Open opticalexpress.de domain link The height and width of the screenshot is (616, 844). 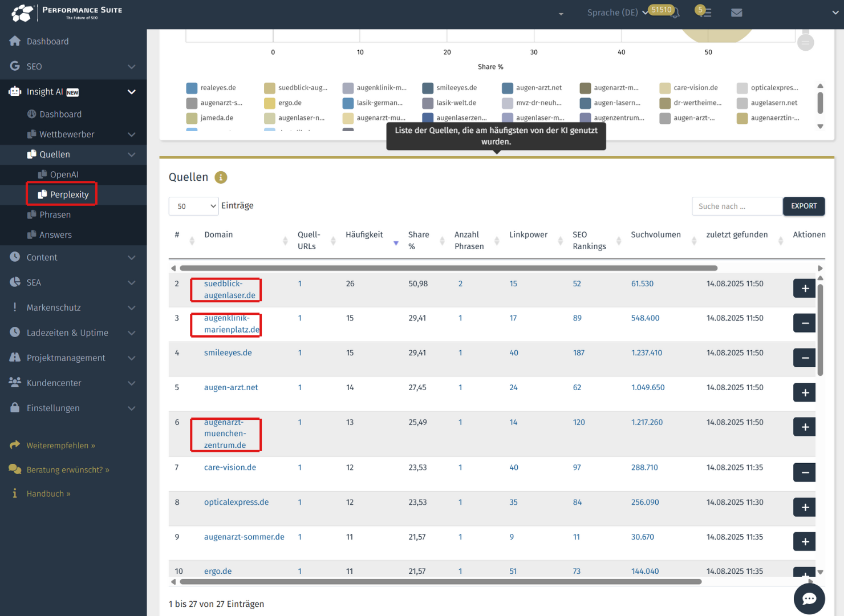[x=236, y=502]
